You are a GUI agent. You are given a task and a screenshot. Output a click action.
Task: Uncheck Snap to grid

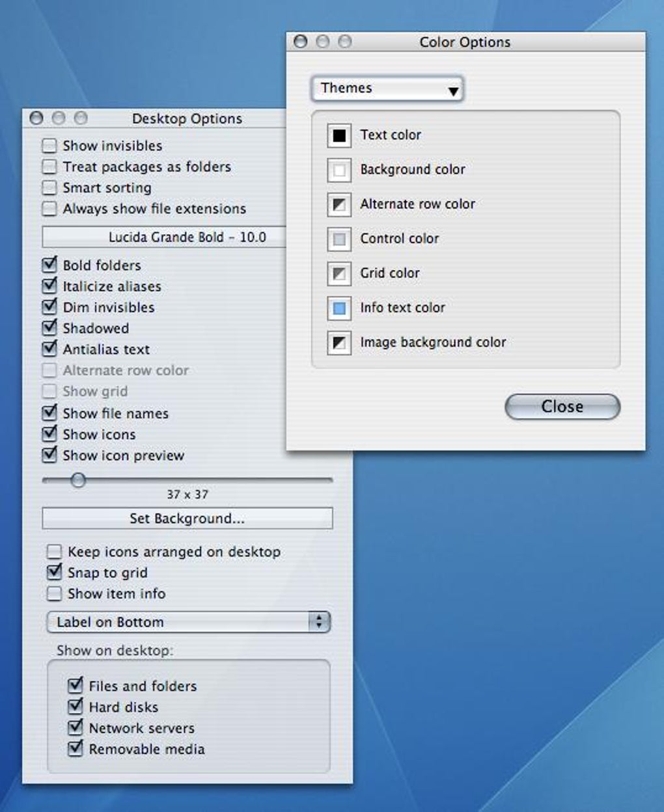[55, 572]
